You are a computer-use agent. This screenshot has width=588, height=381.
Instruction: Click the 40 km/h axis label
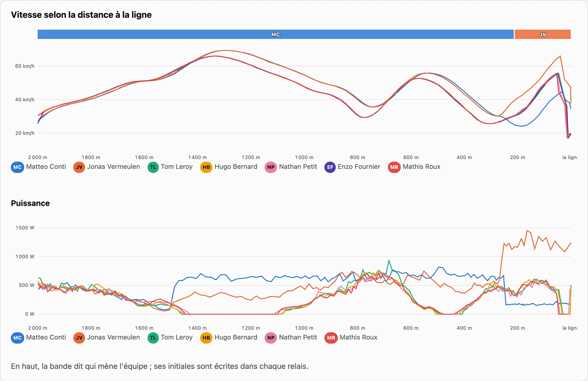tap(25, 100)
